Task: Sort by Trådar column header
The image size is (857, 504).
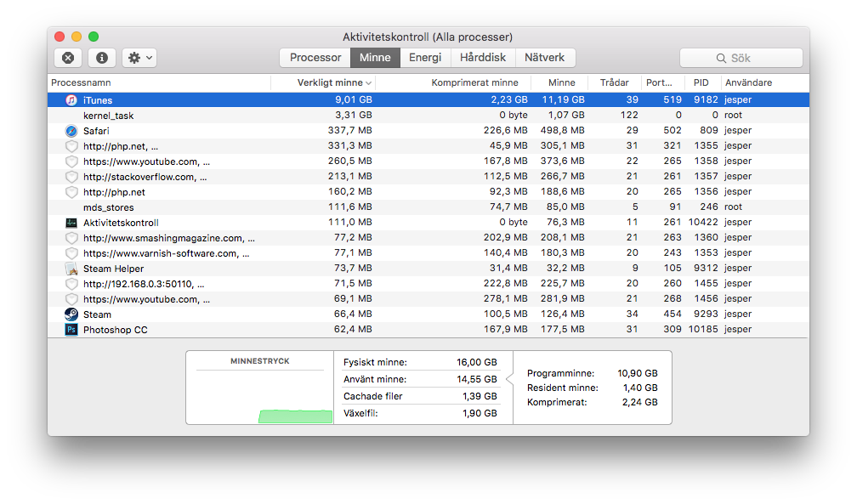Action: click(615, 82)
